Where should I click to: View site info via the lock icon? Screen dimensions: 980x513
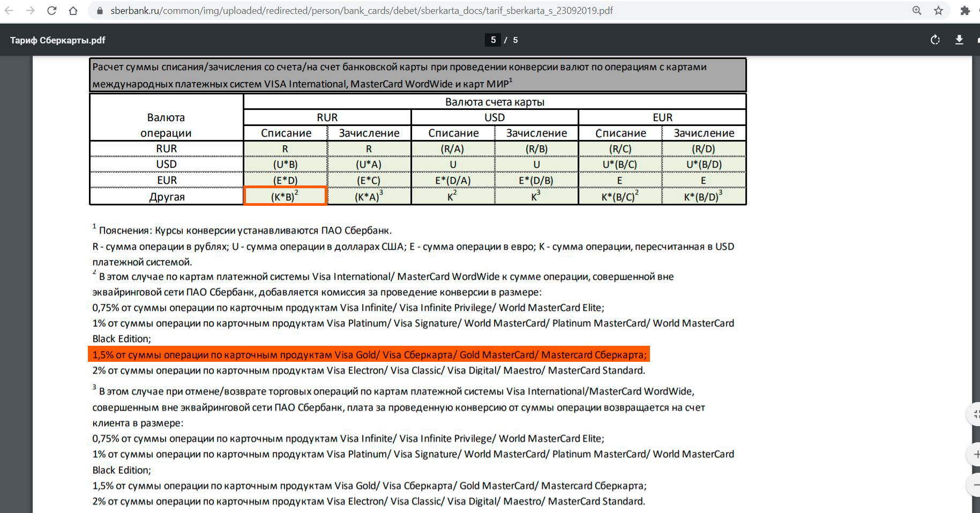pyautogui.click(x=100, y=11)
